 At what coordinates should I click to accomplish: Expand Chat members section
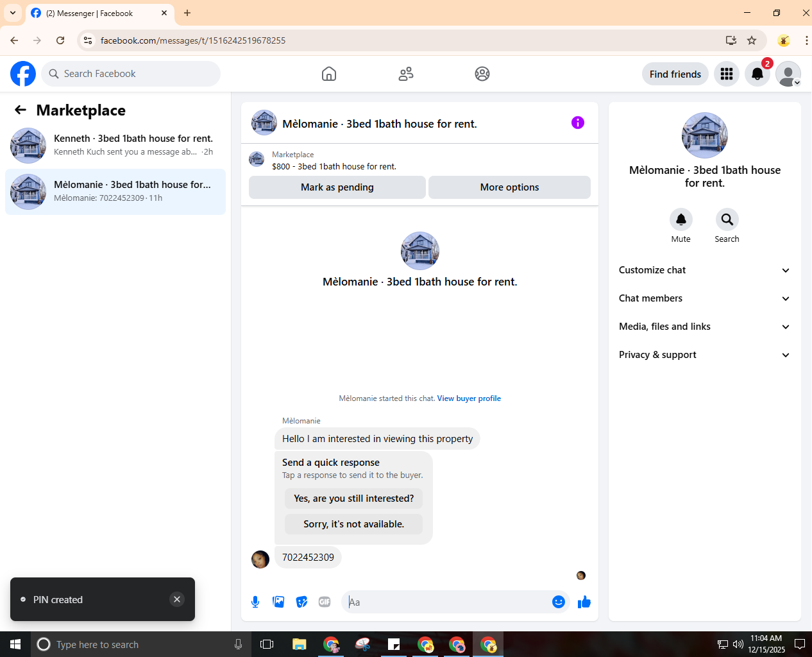click(704, 298)
